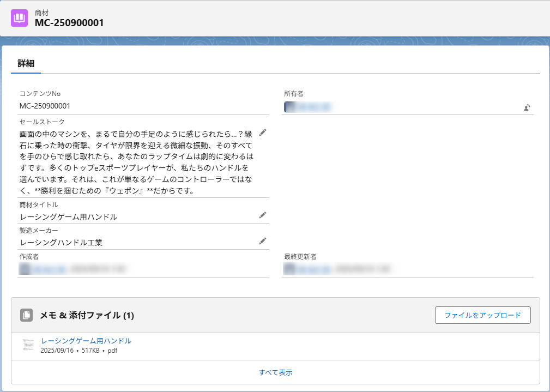Viewport: 550px width, 392px height.
Task: Click the purple 商材 object icon
Action: tap(20, 18)
